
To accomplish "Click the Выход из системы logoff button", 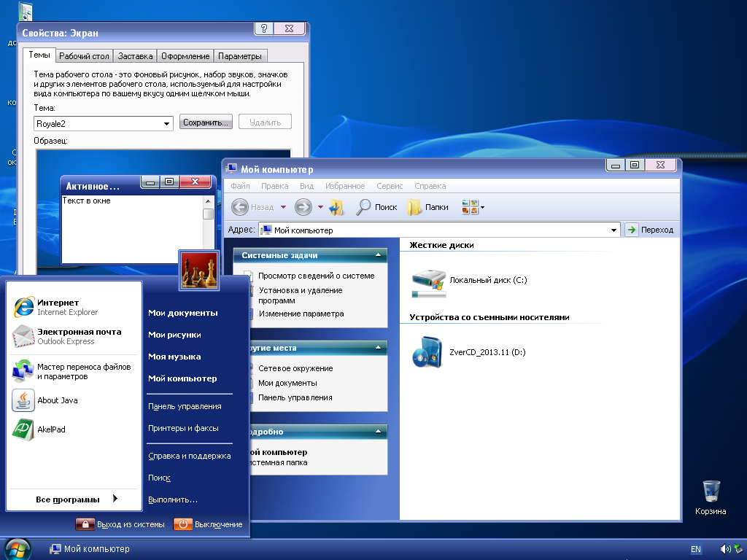I will point(120,524).
